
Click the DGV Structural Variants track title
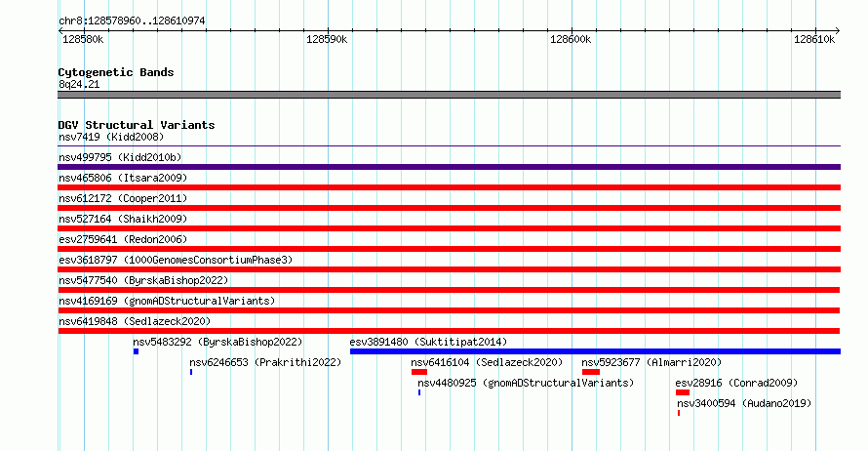137,125
